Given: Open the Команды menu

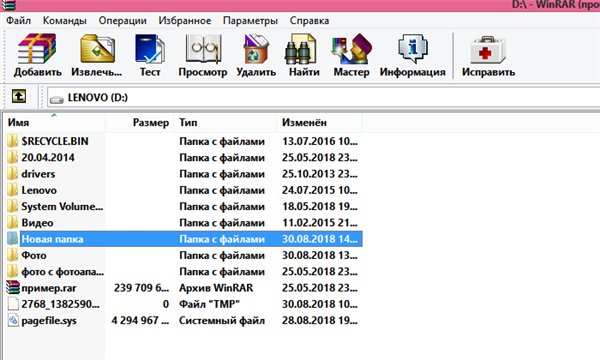Looking at the screenshot, I should click(x=64, y=21).
